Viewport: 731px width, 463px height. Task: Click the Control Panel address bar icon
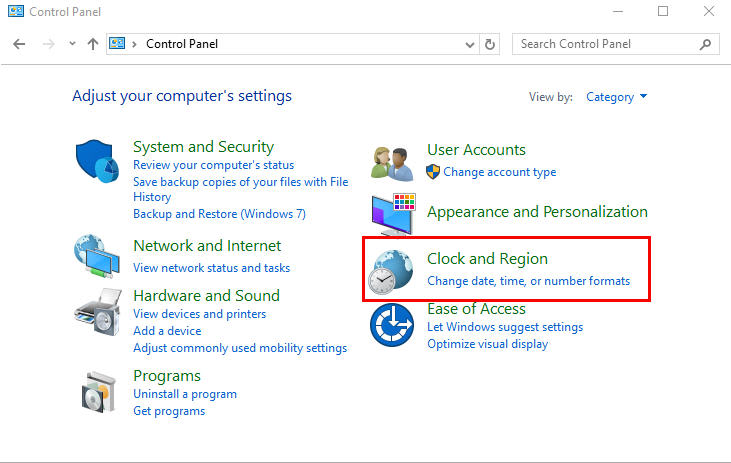[117, 43]
